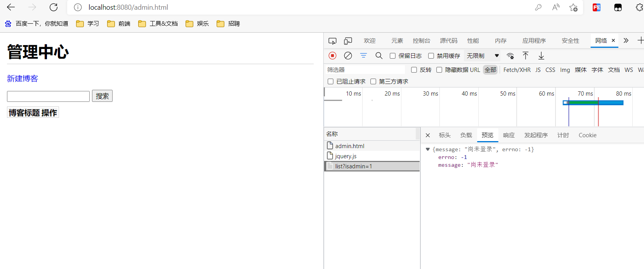Reload the current page
The image size is (644, 269).
coord(54,7)
